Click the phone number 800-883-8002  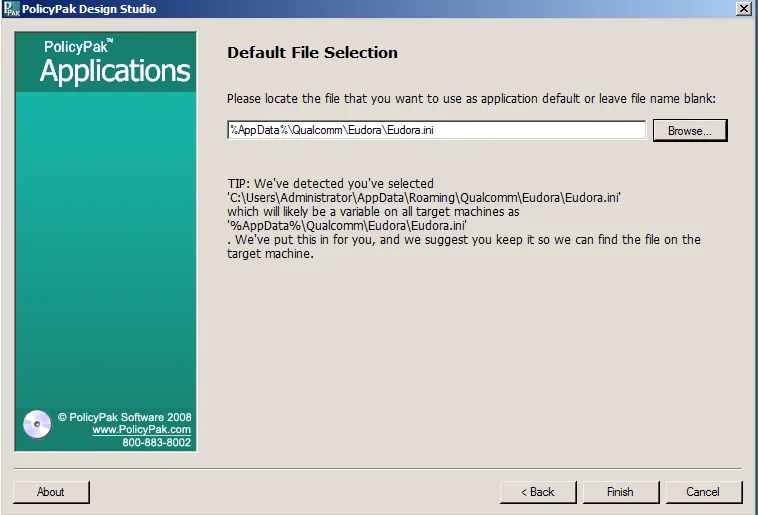157,442
